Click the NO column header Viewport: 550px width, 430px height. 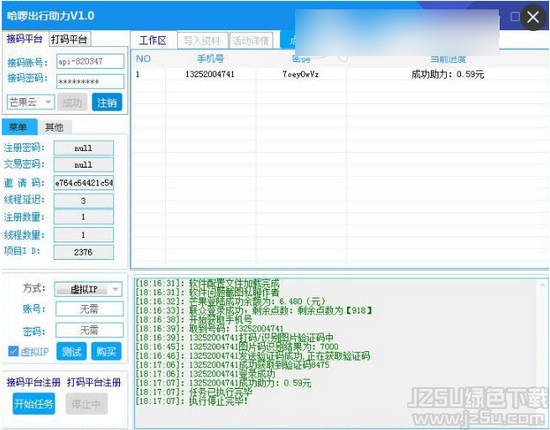pyautogui.click(x=143, y=59)
